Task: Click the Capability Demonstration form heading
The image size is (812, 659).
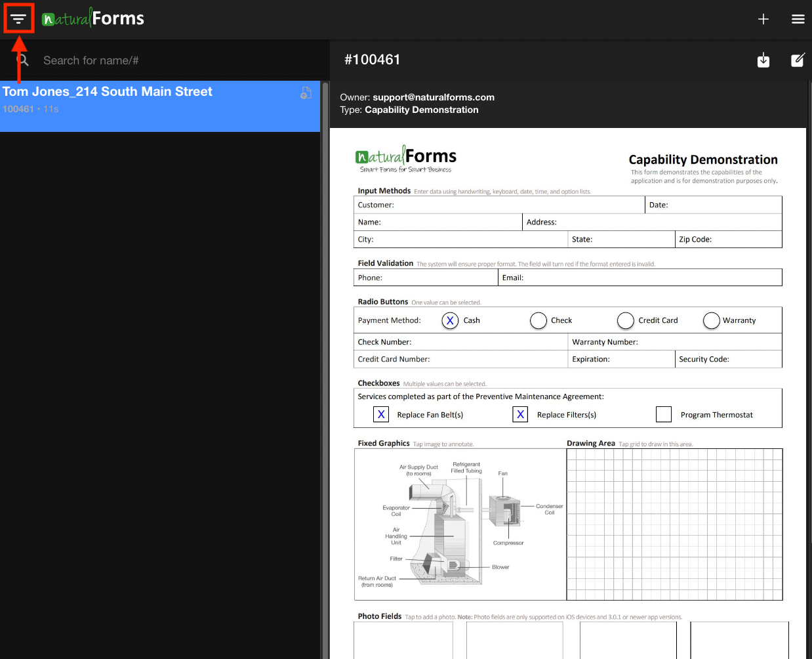Action: coord(703,159)
